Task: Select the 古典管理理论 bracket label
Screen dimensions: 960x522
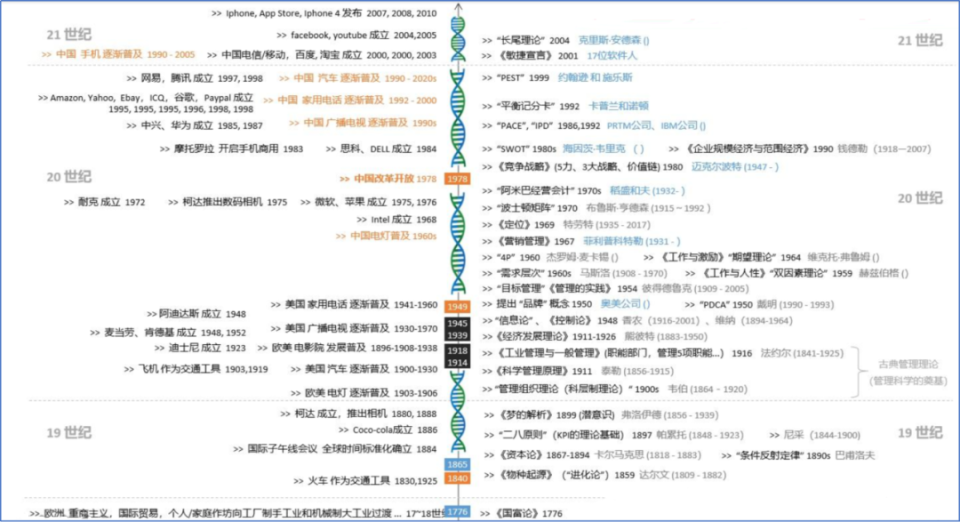Action: [908, 372]
